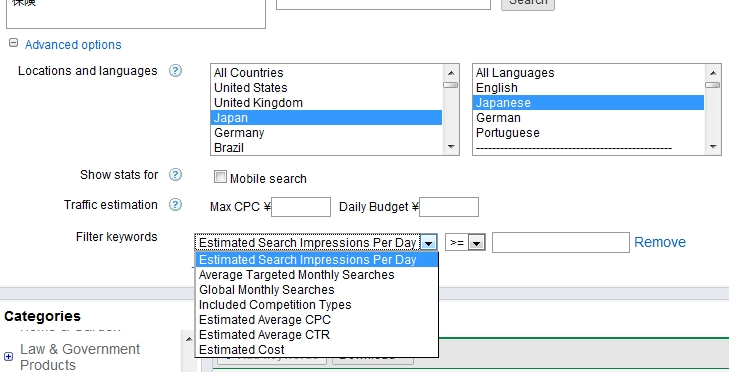The image size is (729, 372).
Task: Focus the Max CPC input field
Action: 301,207
